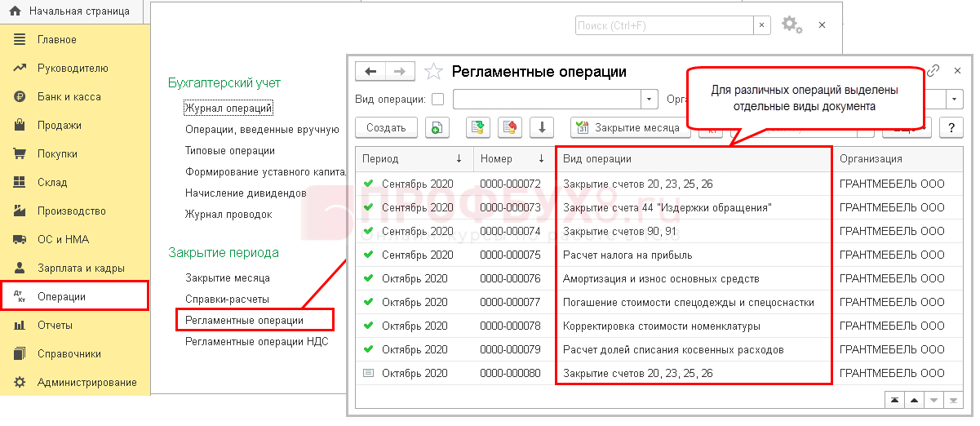
Task: Open help with the question mark button
Action: pos(951,127)
